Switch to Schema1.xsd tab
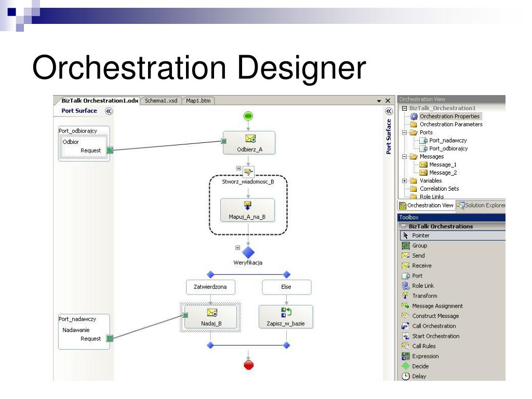The width and height of the screenshot is (532, 399). 161,101
